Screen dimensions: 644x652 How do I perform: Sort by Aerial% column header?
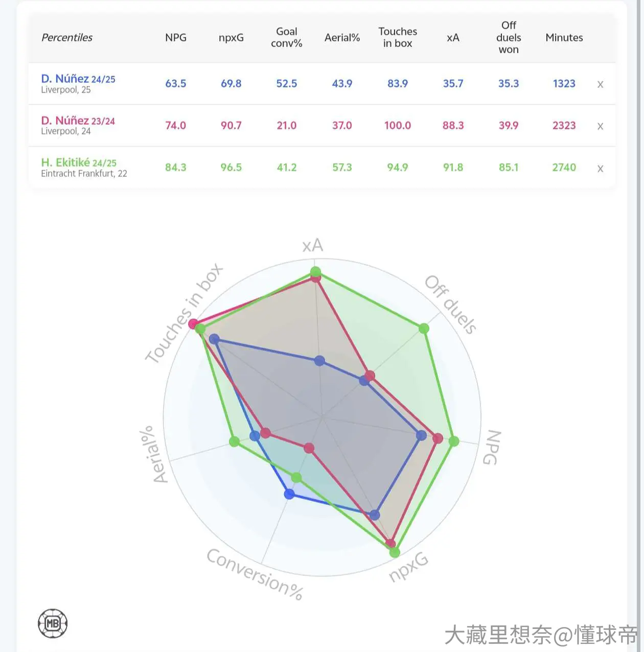(342, 37)
